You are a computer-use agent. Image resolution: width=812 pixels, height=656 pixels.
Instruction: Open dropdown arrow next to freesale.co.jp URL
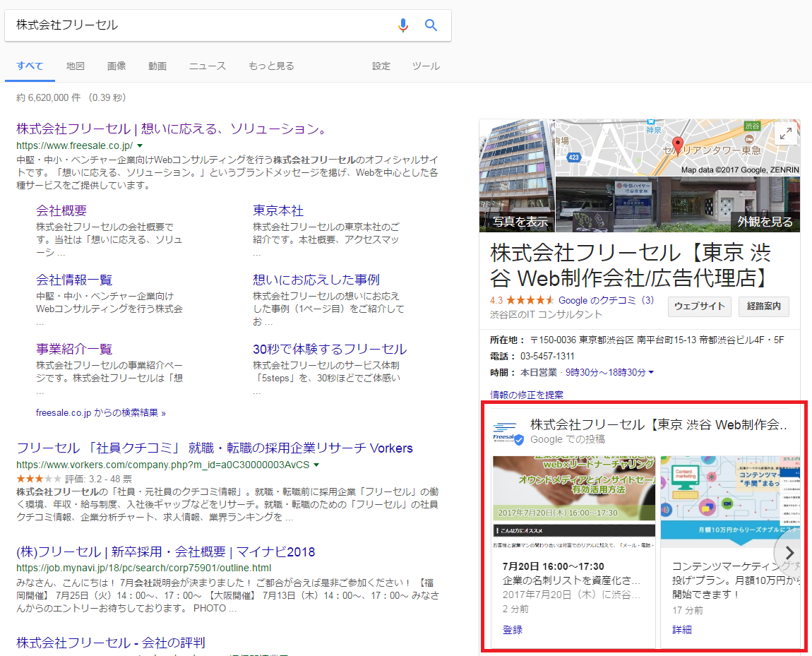pos(140,146)
